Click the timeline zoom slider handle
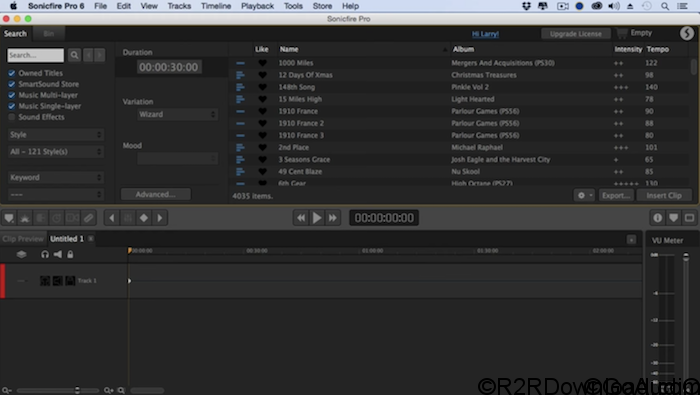 coord(77,390)
